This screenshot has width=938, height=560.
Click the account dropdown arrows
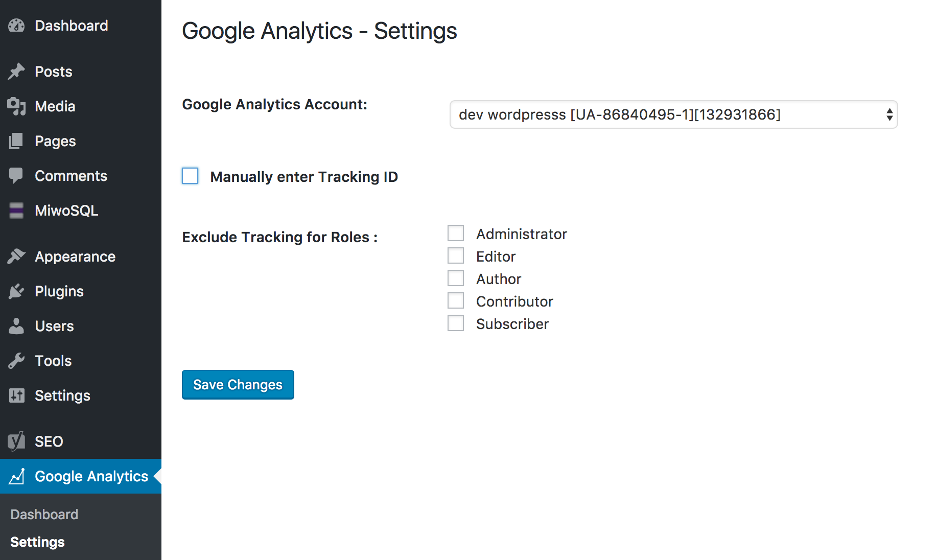(889, 114)
